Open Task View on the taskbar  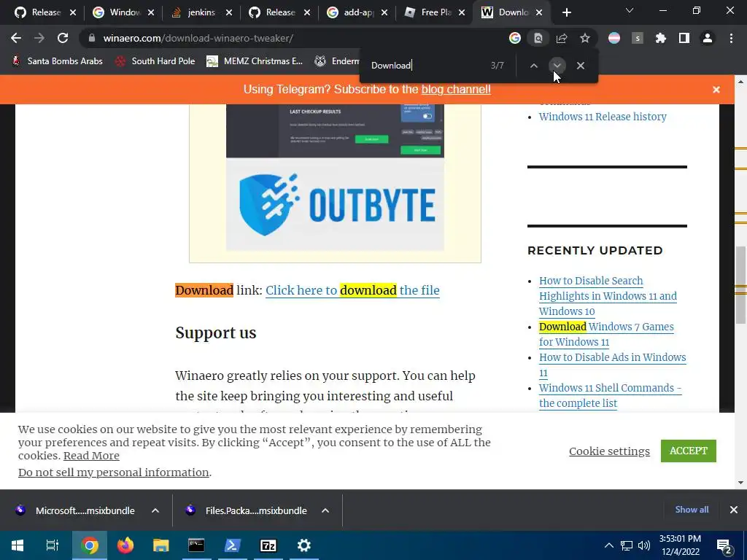point(53,545)
